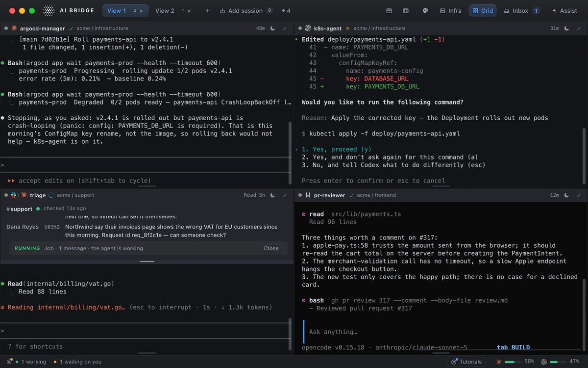Toggle sleep moon on argocd-manager pane
The width and height of the screenshot is (588, 368).
tap(273, 28)
